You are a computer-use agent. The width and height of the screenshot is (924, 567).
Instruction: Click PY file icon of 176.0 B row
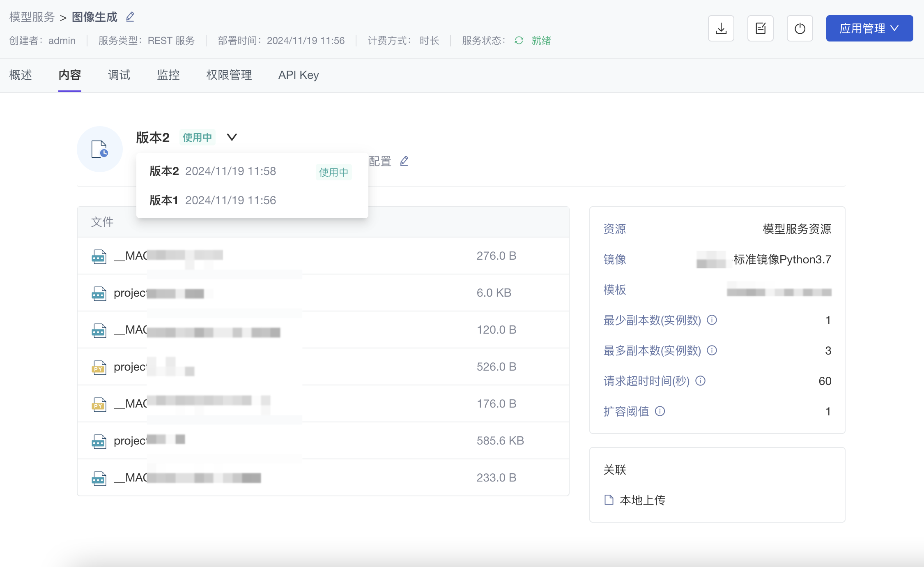[x=99, y=404]
